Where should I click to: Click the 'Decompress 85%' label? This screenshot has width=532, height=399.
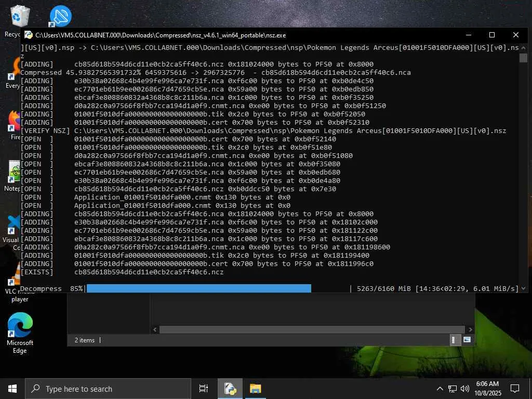coord(51,288)
